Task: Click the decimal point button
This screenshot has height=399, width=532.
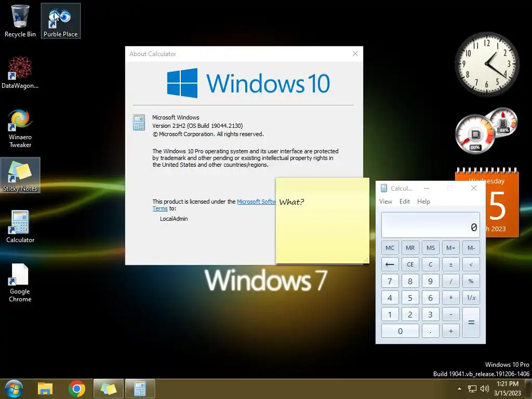Action: coord(431,331)
